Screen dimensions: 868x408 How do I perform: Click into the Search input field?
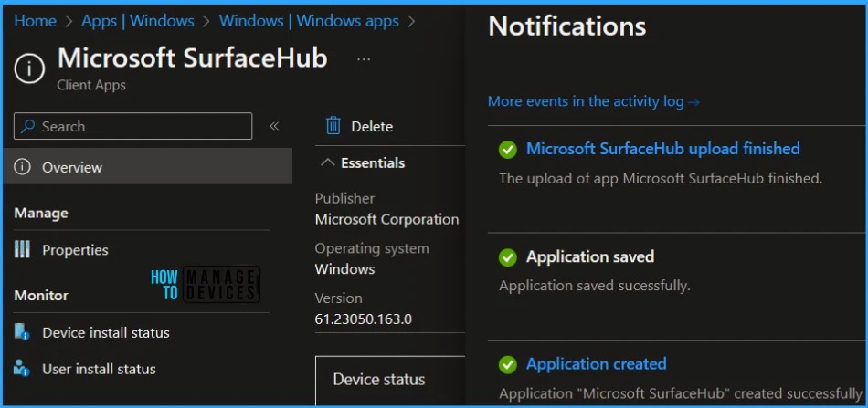(132, 126)
